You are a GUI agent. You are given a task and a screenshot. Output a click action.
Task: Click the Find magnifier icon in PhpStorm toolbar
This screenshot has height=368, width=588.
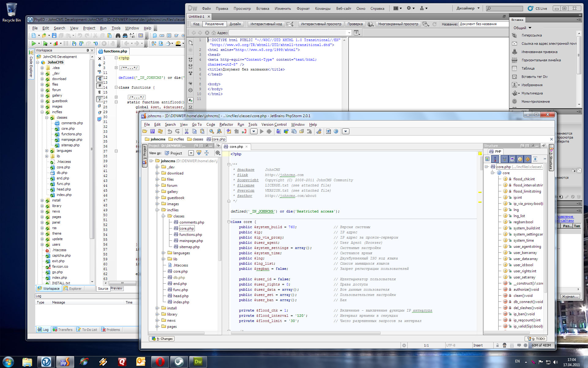pyautogui.click(x=211, y=132)
